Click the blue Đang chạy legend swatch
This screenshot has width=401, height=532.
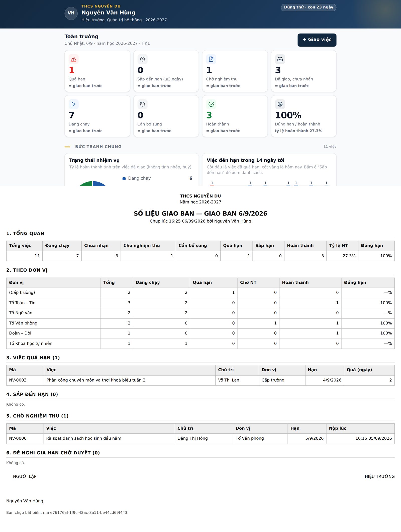[x=124, y=179]
